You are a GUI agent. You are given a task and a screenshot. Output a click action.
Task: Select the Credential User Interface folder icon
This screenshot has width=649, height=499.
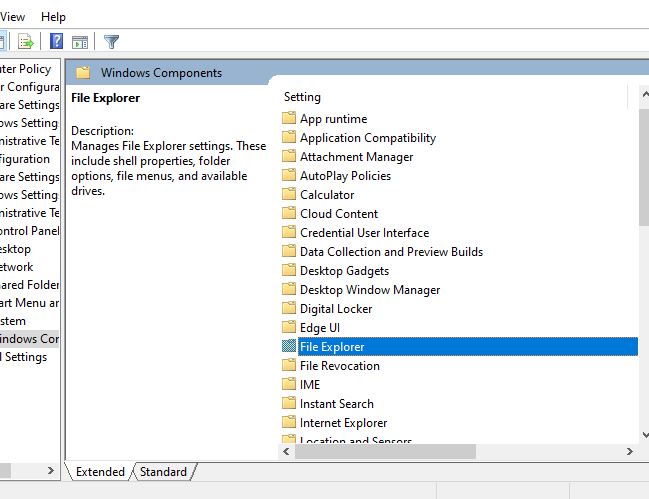tap(289, 232)
